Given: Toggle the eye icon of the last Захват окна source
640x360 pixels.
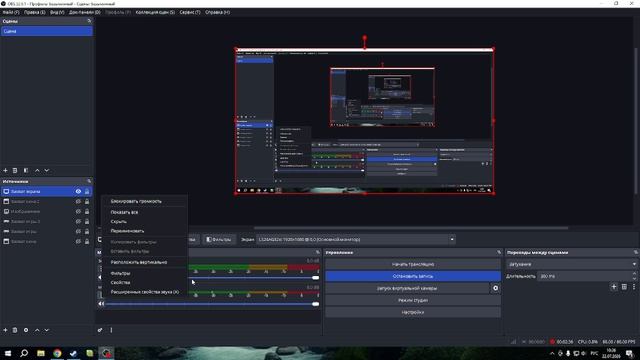Looking at the screenshot, I should point(78,241).
